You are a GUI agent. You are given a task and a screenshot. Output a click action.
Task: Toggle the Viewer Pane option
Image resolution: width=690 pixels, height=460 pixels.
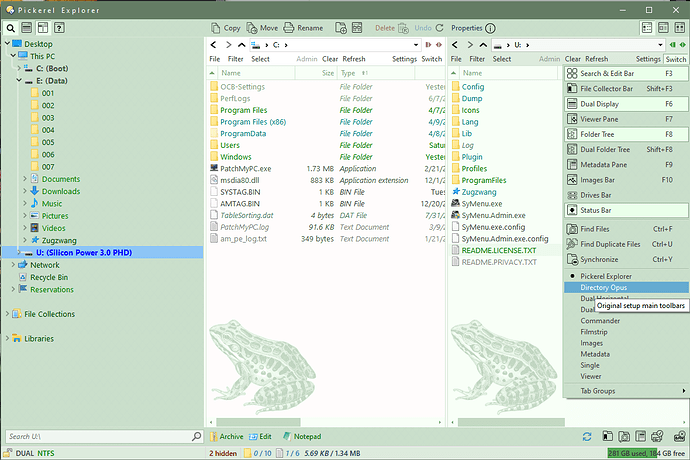tap(626, 119)
